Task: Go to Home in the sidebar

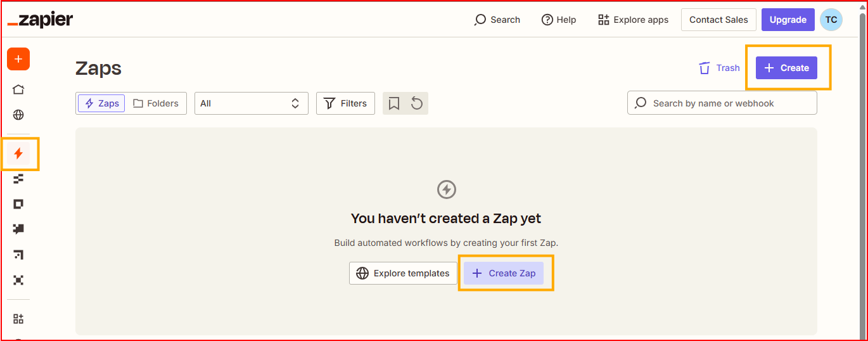Action: [18, 89]
